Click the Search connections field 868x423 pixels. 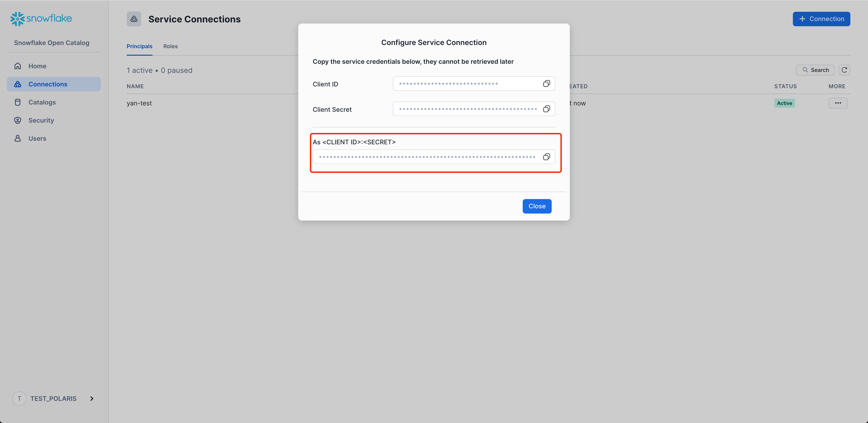point(815,70)
